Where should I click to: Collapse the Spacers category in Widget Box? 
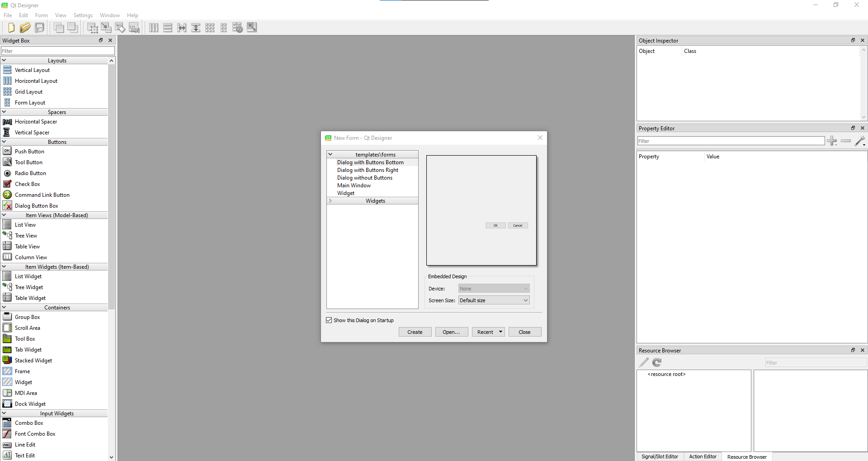(4, 112)
